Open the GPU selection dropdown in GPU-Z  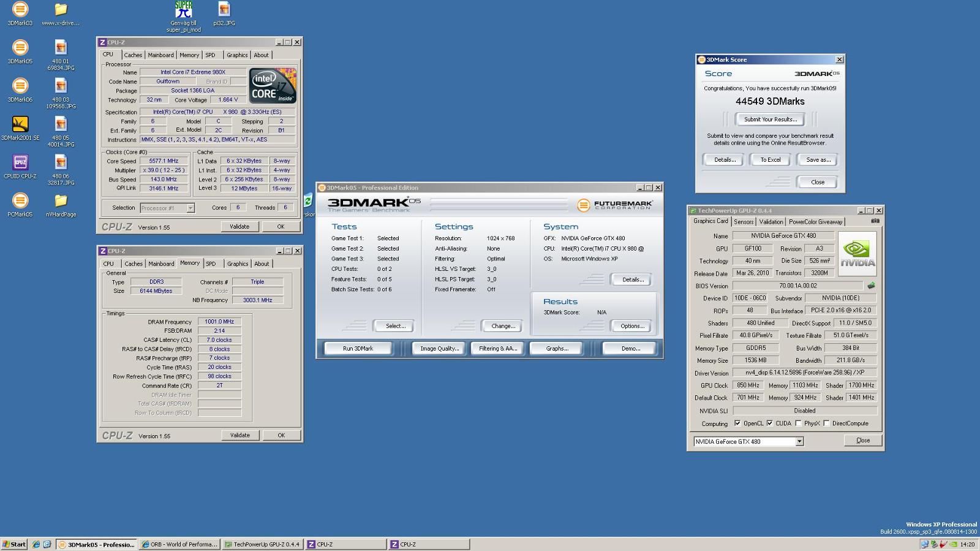coord(799,441)
